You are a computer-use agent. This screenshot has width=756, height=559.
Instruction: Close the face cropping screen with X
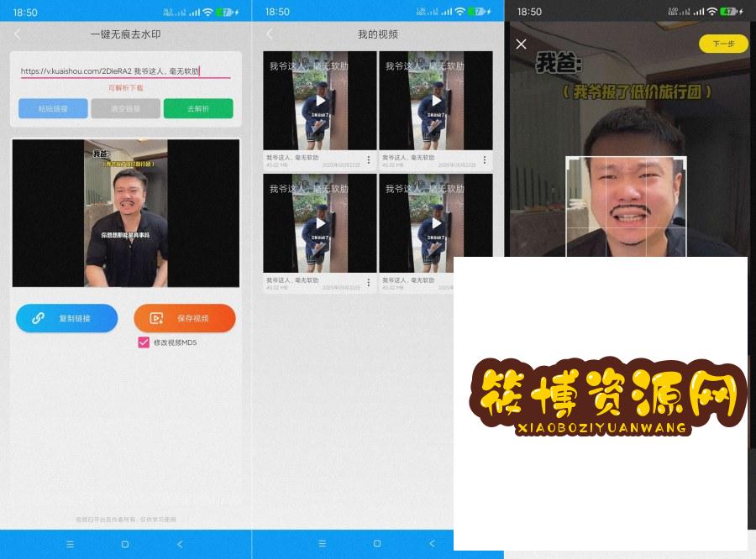click(x=521, y=44)
